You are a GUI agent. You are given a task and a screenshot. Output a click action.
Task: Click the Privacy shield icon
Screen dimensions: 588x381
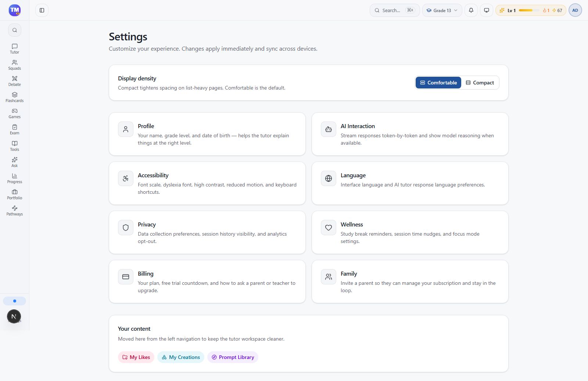tap(126, 228)
